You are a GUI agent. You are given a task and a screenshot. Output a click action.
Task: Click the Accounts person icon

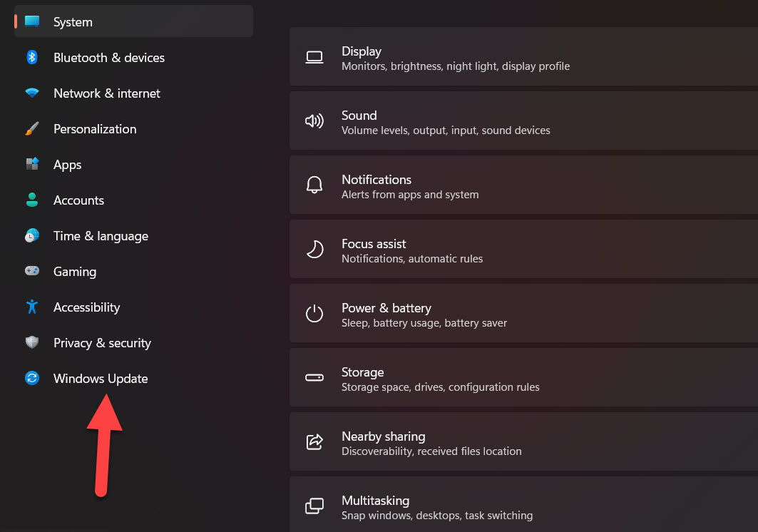[32, 200]
